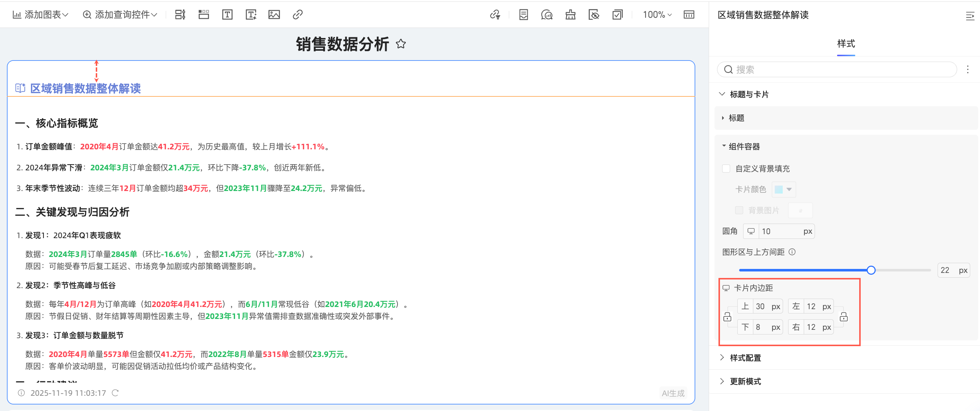Click the 搜索 input field
The image size is (980, 411).
click(x=837, y=70)
